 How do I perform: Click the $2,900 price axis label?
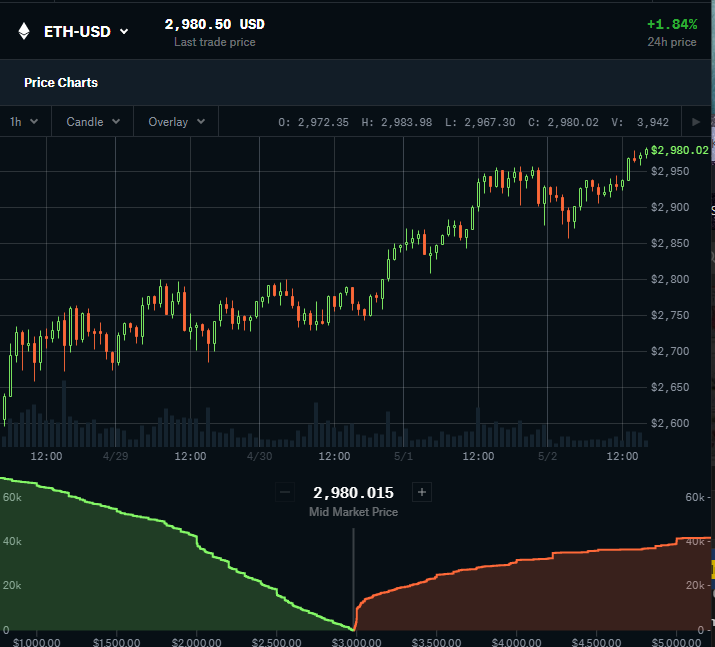[x=670, y=207]
